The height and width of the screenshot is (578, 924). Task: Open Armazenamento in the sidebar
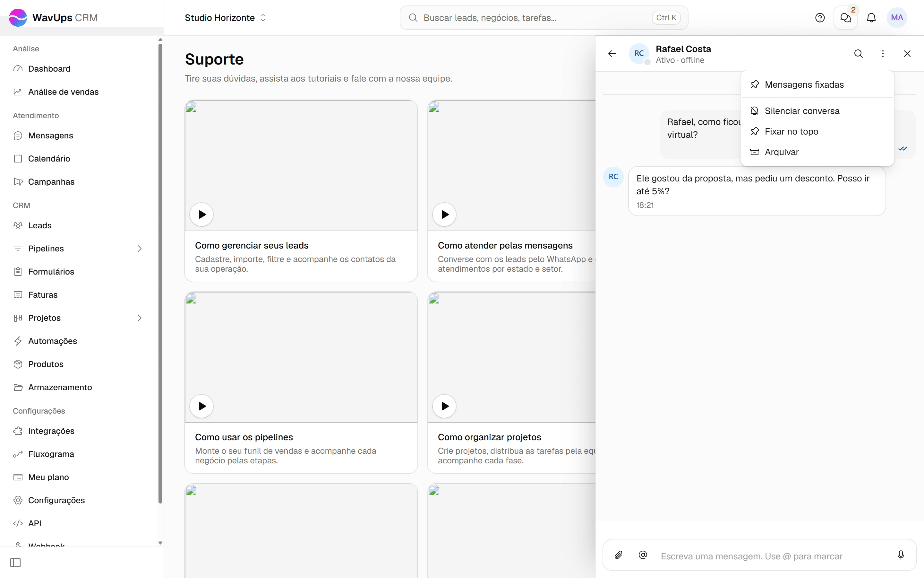pyautogui.click(x=78, y=387)
